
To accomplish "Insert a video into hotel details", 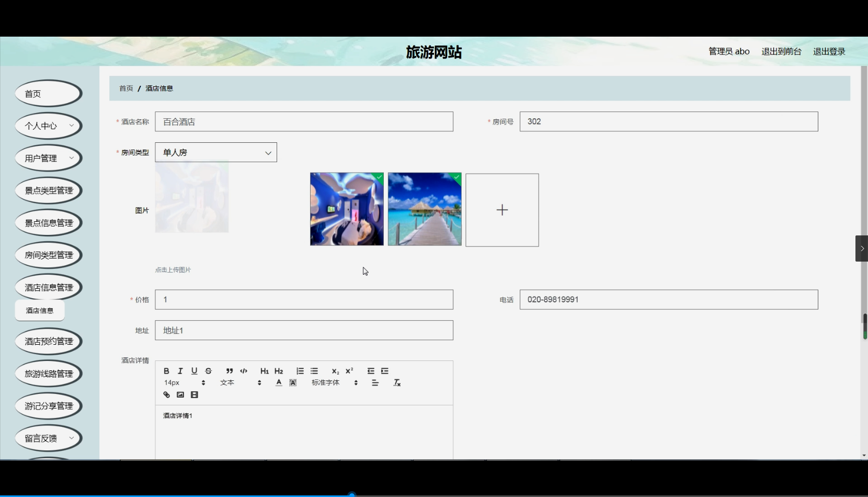I will click(195, 395).
